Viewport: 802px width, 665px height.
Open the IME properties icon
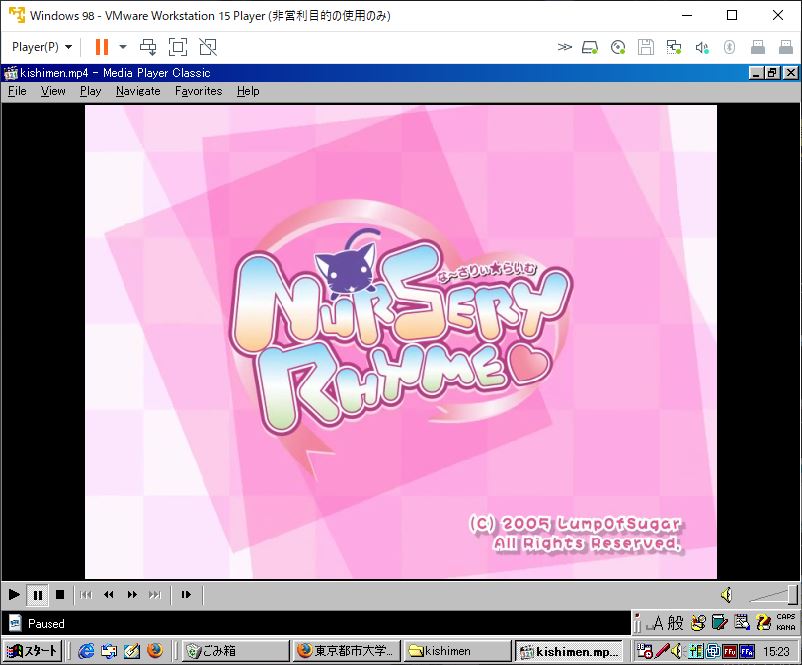(x=742, y=623)
